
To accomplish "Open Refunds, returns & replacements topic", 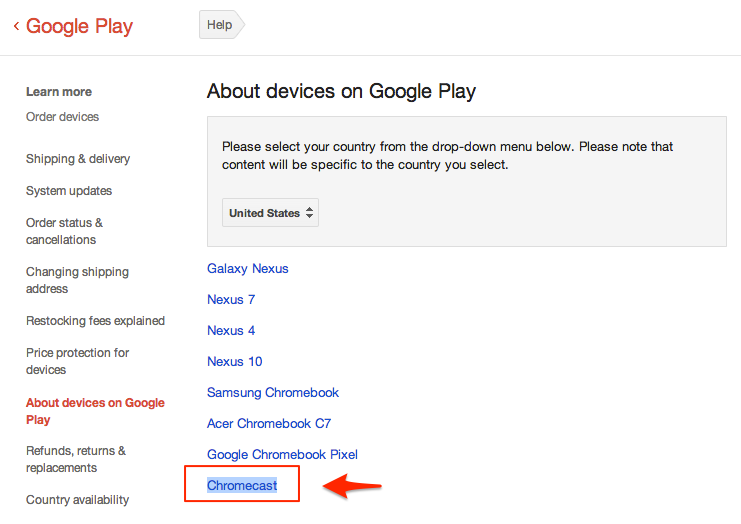I will point(76,459).
